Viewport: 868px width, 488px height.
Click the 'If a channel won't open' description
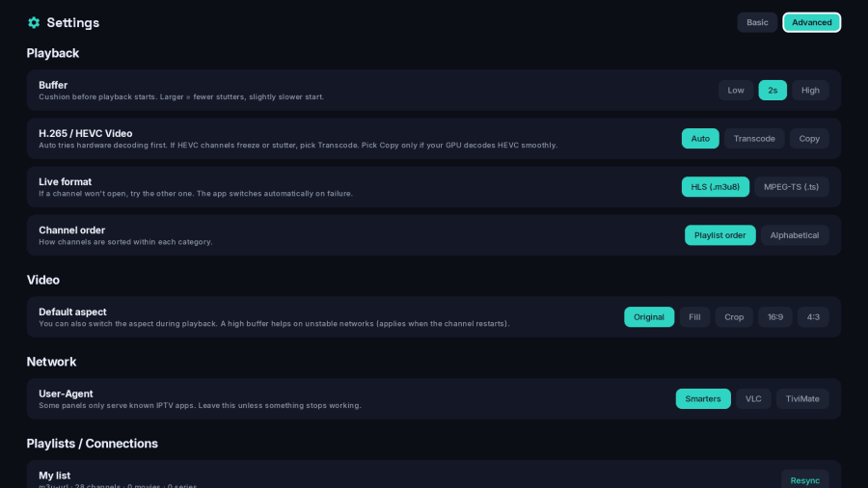196,194
